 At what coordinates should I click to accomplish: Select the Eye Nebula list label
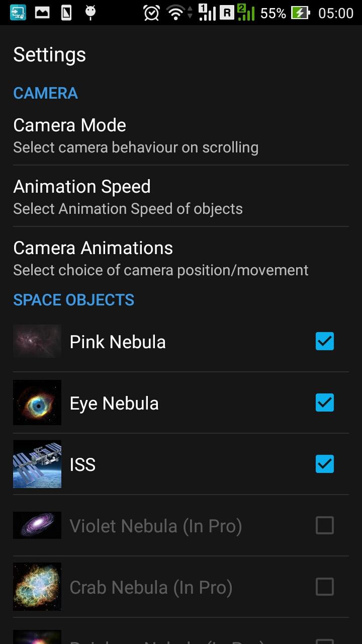pyautogui.click(x=114, y=403)
